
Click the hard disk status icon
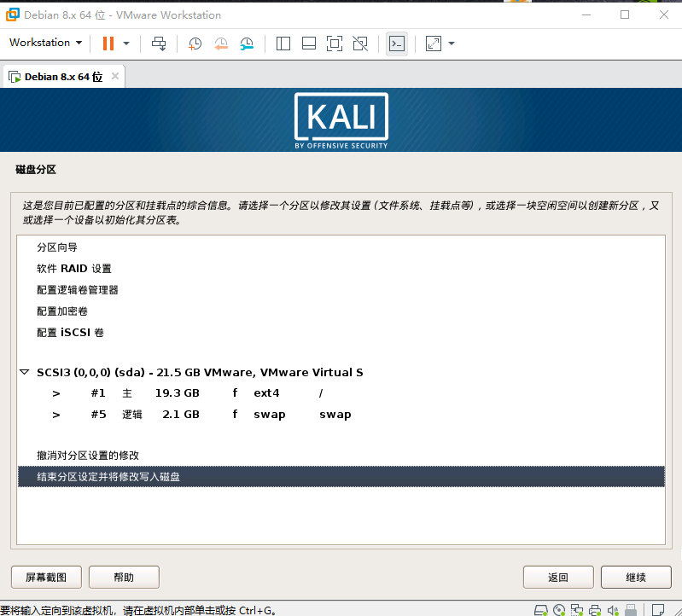[x=540, y=610]
